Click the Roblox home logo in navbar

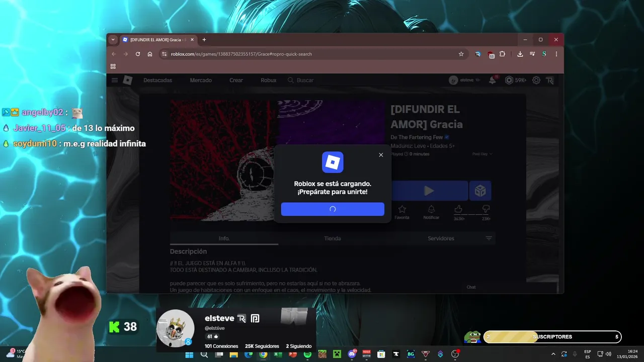pos(128,80)
